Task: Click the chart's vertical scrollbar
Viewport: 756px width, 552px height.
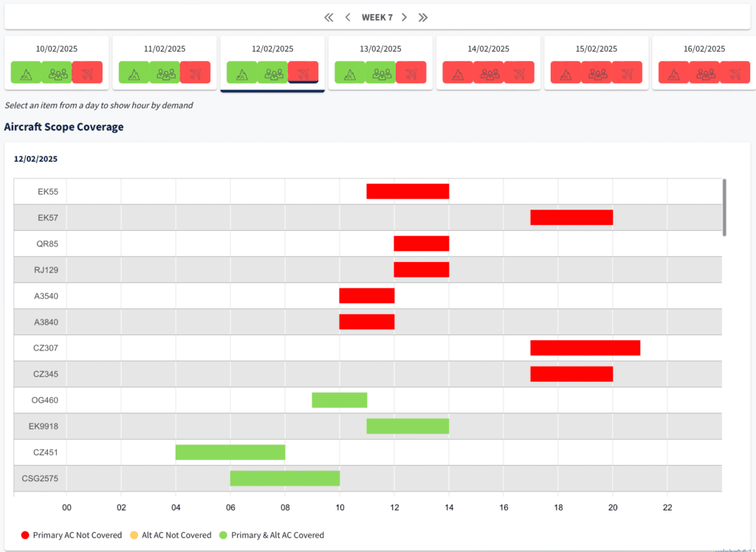Action: 724,207
